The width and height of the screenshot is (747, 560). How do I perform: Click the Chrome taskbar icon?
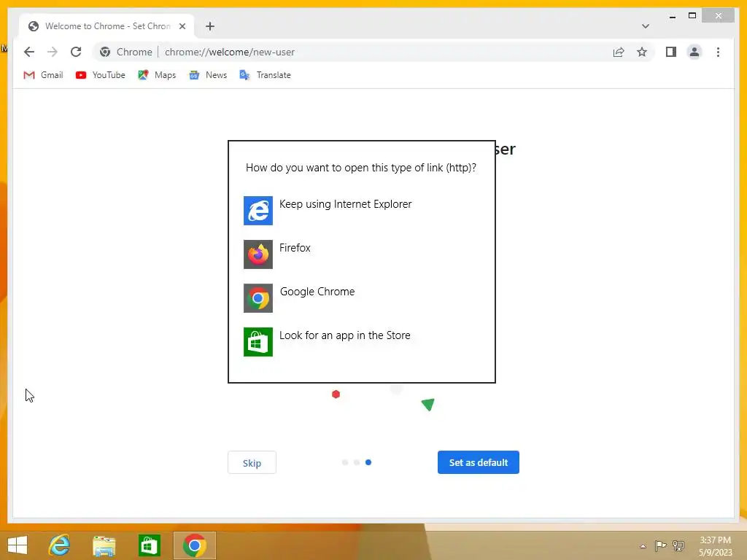pyautogui.click(x=194, y=545)
